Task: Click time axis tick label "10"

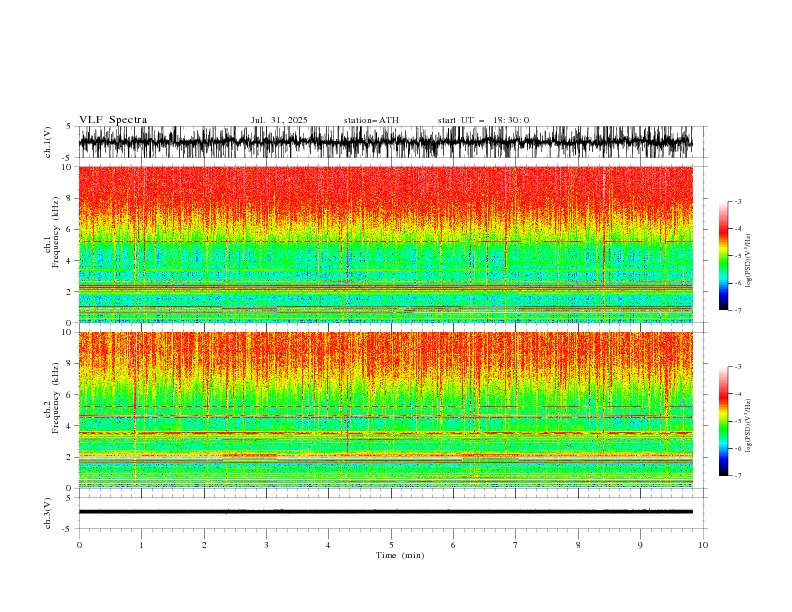Action: (x=703, y=545)
